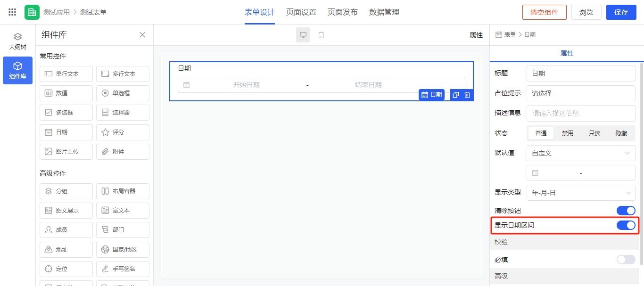Image resolution: width=644 pixels, height=286 pixels.
Task: Add the 手写签名 component
Action: tap(123, 269)
